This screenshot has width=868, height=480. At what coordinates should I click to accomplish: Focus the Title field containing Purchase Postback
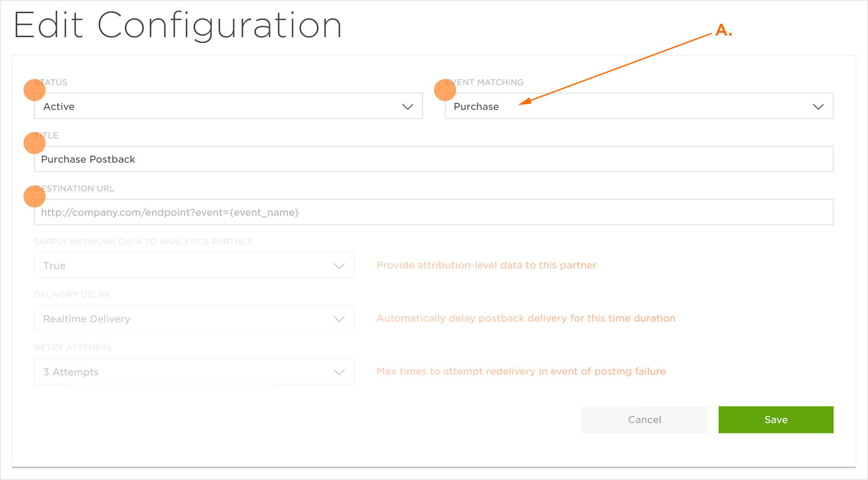(x=434, y=159)
